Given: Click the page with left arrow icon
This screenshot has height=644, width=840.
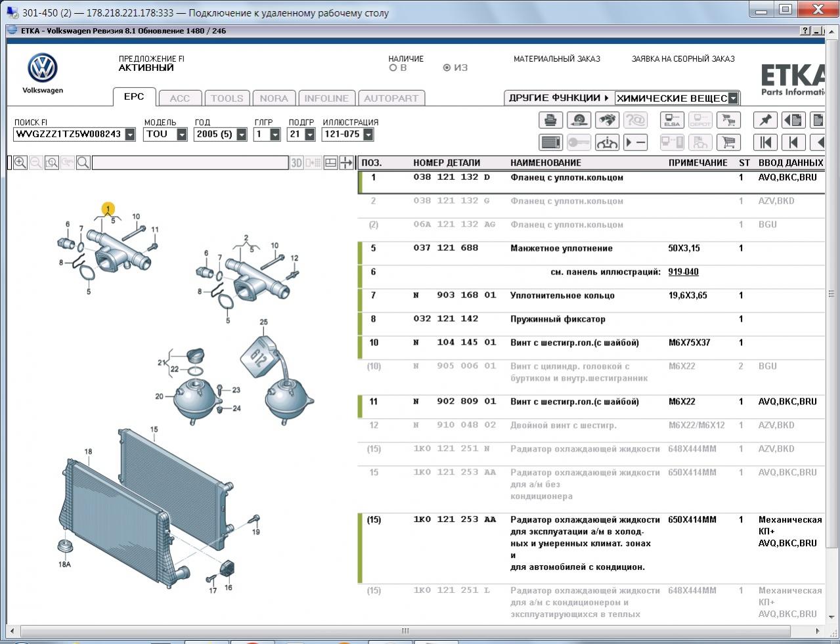Looking at the screenshot, I should coord(793,120).
